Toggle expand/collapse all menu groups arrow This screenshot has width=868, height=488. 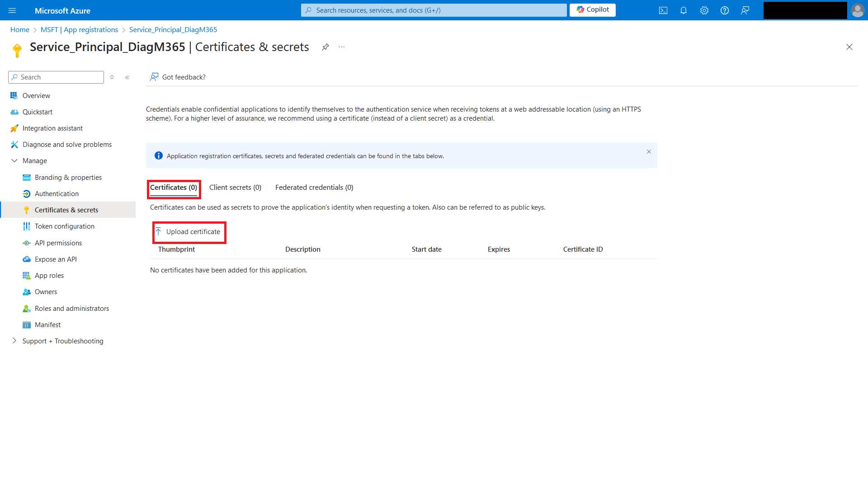[112, 77]
